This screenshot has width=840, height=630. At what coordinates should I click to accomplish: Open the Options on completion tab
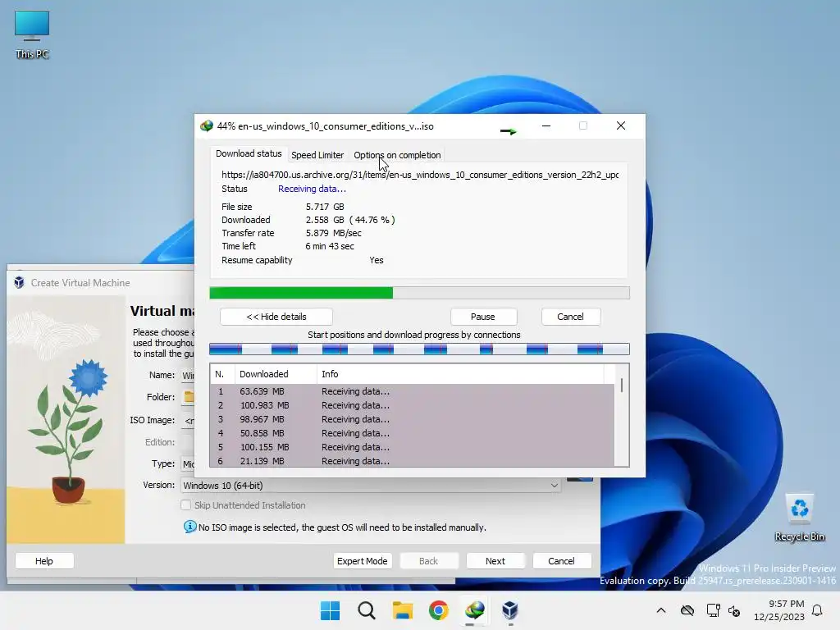(397, 155)
